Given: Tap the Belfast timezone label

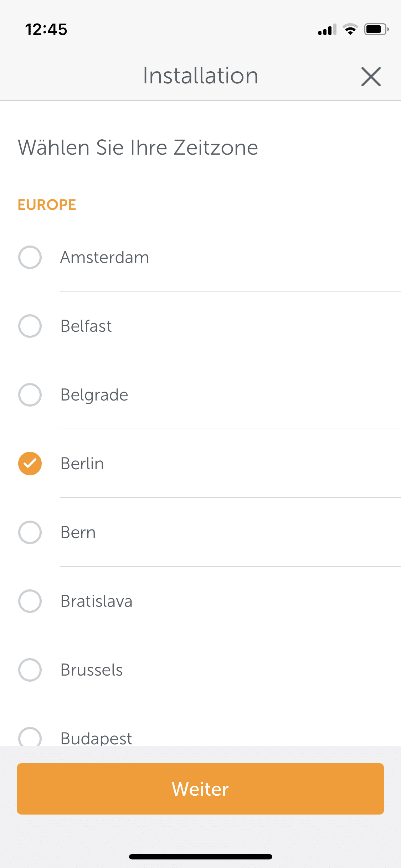Looking at the screenshot, I should [86, 326].
